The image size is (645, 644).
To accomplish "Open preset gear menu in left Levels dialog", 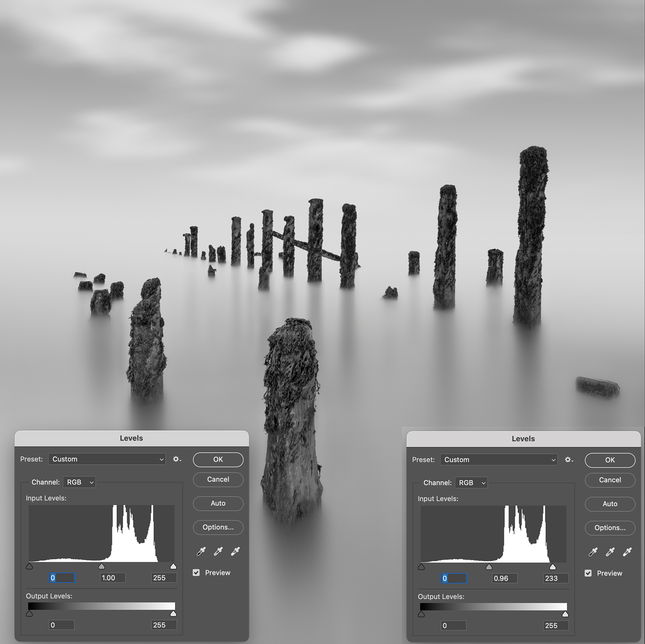I will click(x=177, y=459).
